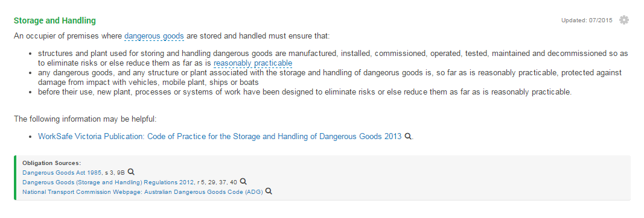Open National Transport Commission ADG Code link
Screen dimensions: 644x218
(x=142, y=192)
